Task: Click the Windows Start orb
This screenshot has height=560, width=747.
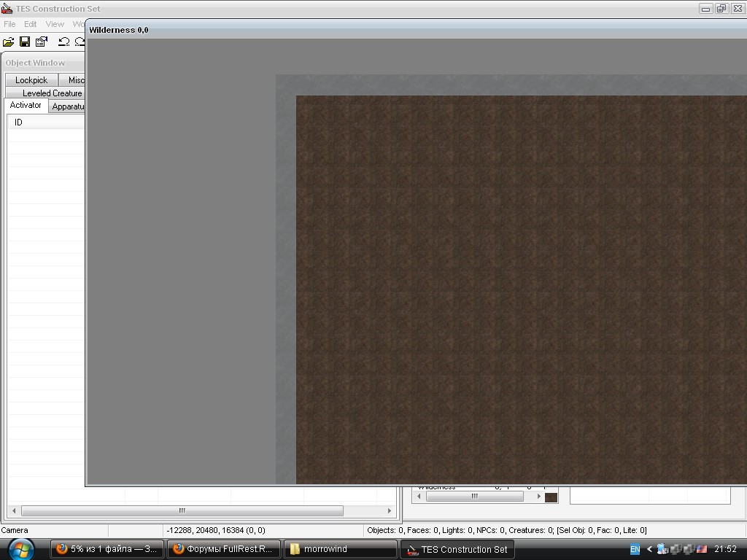Action: (20, 548)
